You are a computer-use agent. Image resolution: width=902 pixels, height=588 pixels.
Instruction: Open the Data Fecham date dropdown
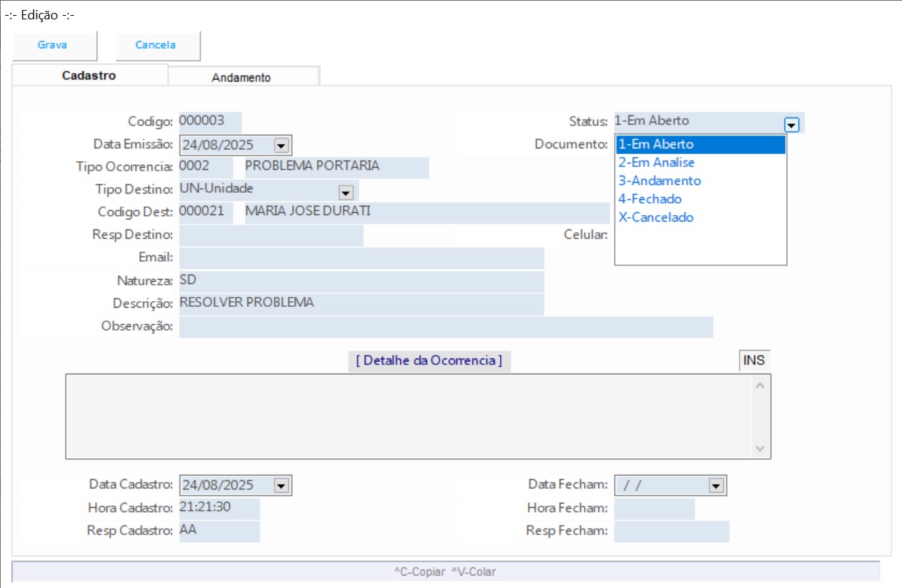tap(715, 485)
